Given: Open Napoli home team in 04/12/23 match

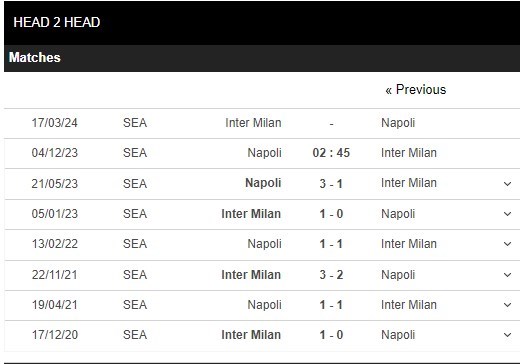Looking at the screenshot, I should tap(264, 153).
